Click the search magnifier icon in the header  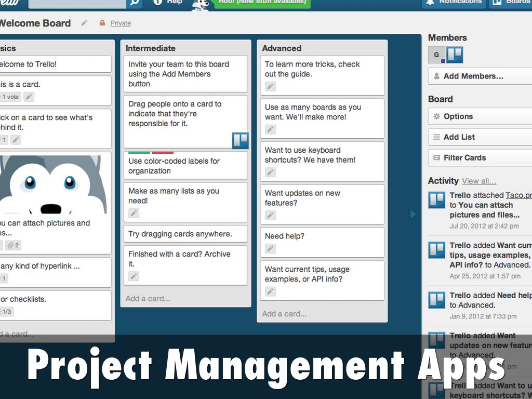click(x=134, y=3)
